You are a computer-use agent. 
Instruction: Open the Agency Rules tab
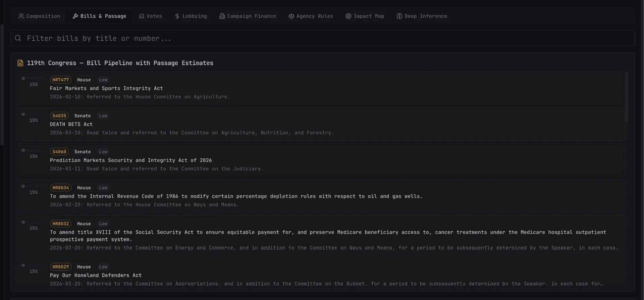point(311,16)
